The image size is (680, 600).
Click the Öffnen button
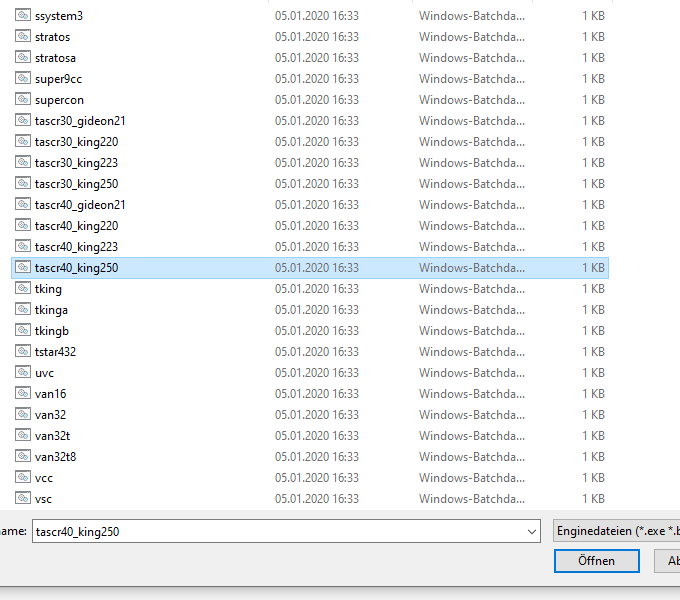click(597, 561)
